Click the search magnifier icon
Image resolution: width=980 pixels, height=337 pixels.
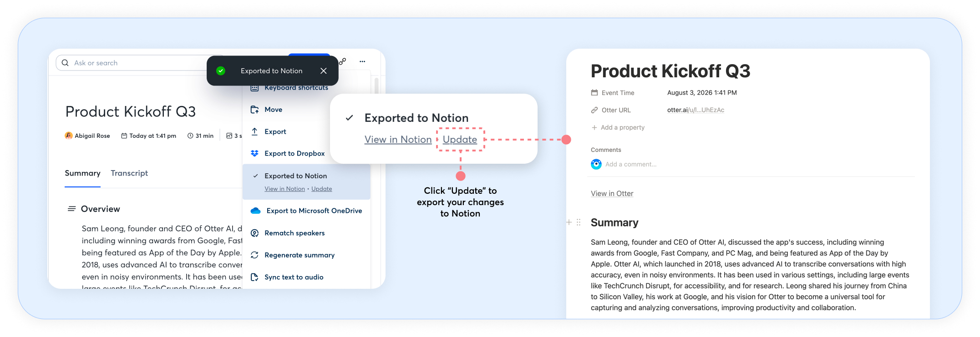tap(65, 63)
